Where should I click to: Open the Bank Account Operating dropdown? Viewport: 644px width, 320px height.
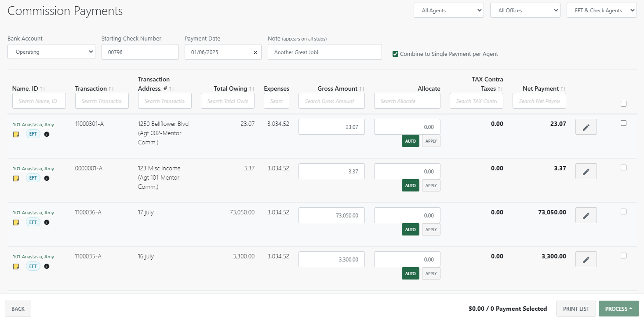(x=51, y=52)
